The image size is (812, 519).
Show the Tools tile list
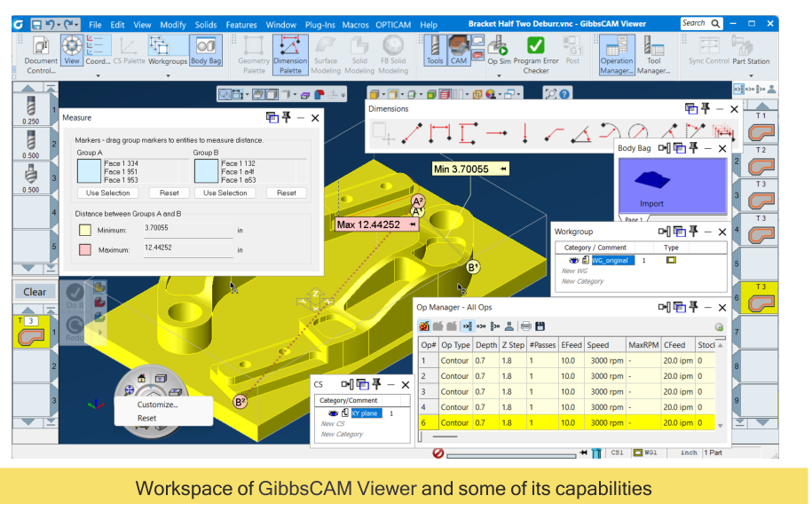435,51
